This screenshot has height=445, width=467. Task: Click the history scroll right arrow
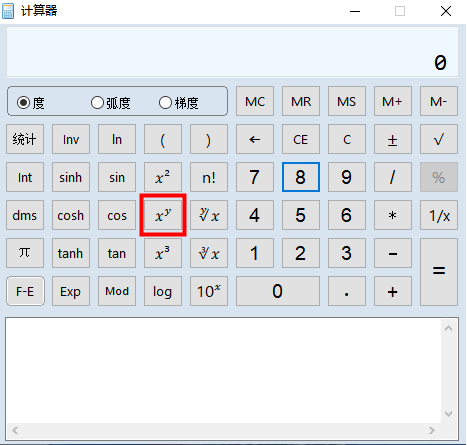click(x=432, y=430)
